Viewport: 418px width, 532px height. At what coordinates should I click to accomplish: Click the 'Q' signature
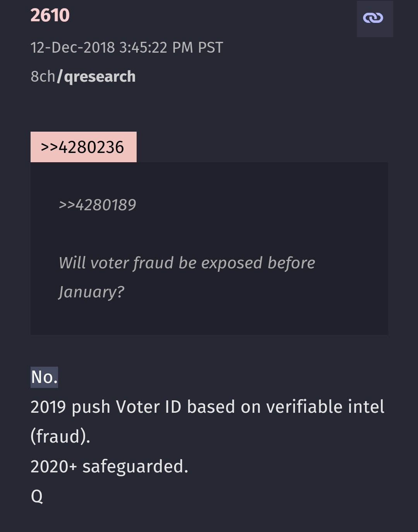(x=37, y=496)
